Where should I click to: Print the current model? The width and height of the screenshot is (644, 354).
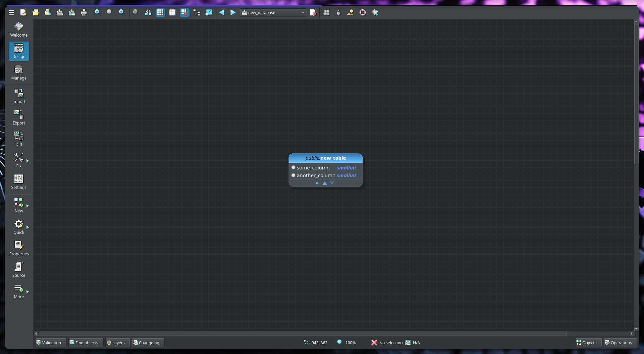(x=84, y=12)
